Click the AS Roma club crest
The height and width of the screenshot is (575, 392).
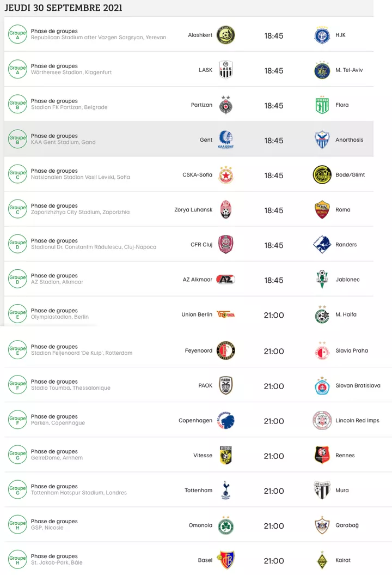(322, 209)
